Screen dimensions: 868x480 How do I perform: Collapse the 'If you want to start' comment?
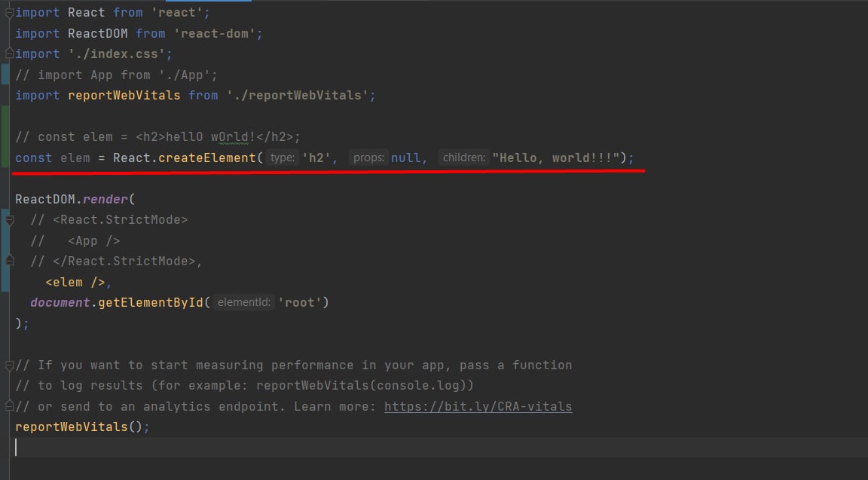coord(9,365)
